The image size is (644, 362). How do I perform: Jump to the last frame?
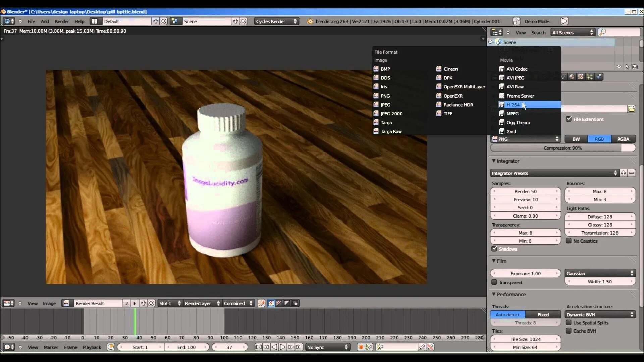point(299,347)
